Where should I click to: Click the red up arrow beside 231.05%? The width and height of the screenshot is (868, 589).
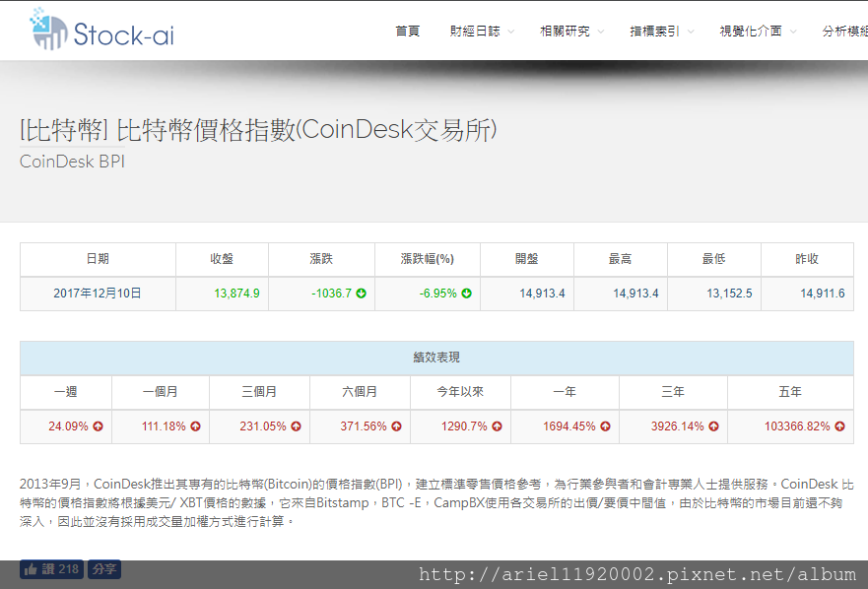297,426
